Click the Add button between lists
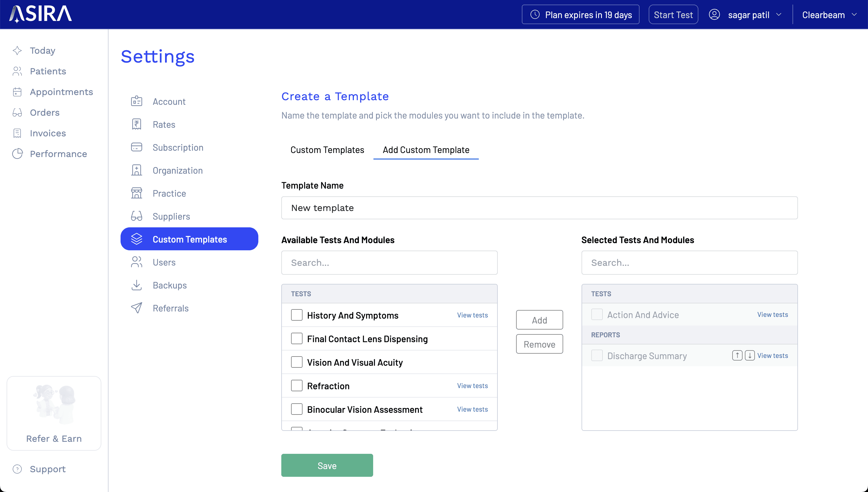The width and height of the screenshot is (868, 492). [539, 320]
